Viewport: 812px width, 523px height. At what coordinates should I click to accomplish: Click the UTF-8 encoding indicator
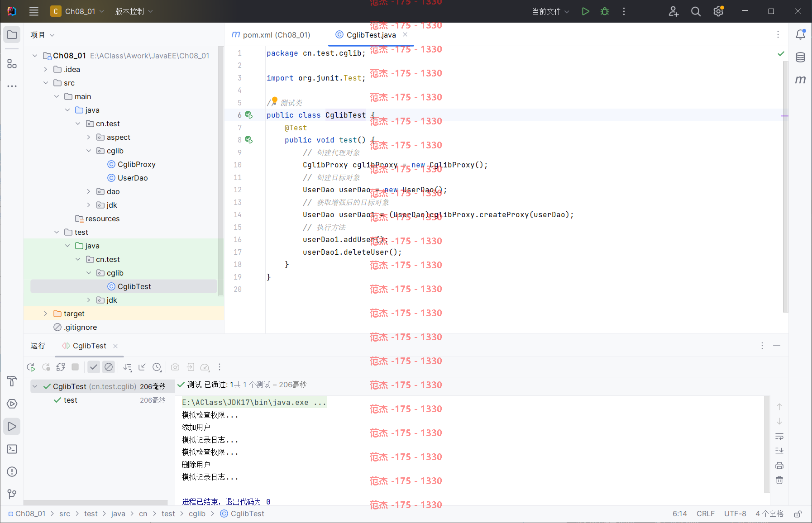coord(735,513)
